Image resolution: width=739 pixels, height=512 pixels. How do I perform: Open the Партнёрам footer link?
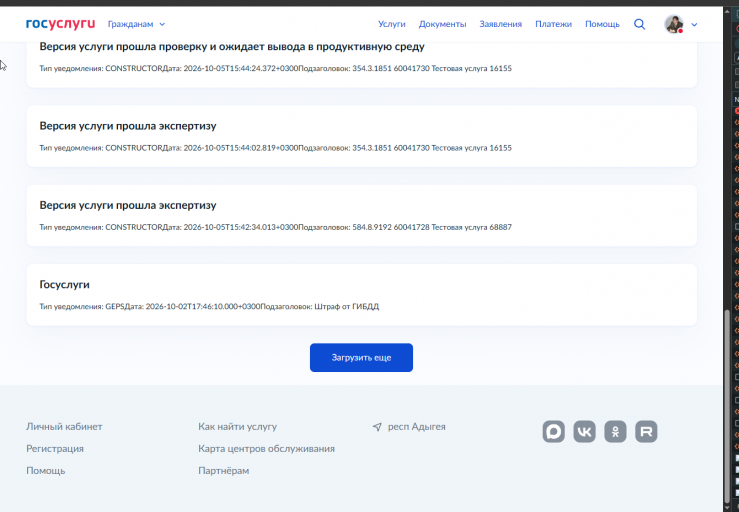tap(223, 471)
